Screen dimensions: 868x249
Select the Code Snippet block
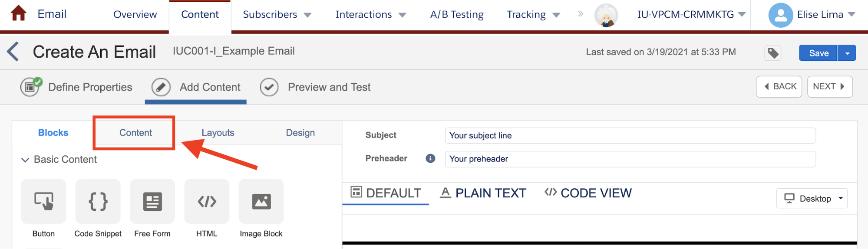point(98,201)
